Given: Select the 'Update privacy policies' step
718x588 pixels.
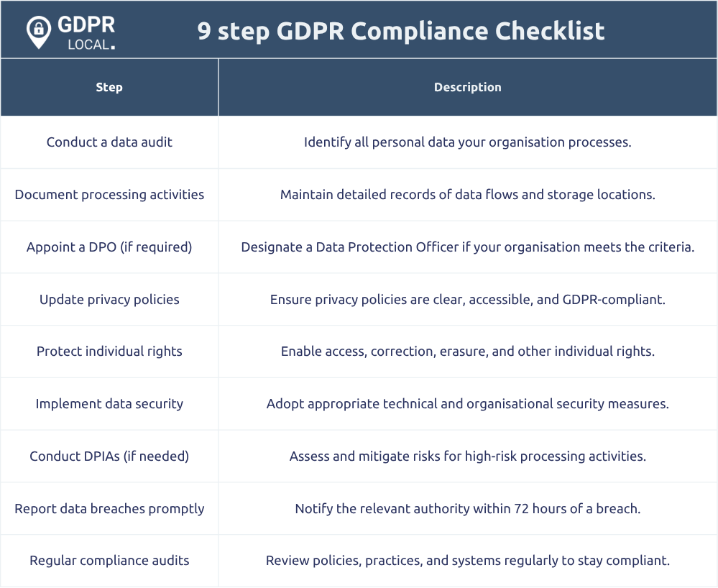Looking at the screenshot, I should [109, 300].
